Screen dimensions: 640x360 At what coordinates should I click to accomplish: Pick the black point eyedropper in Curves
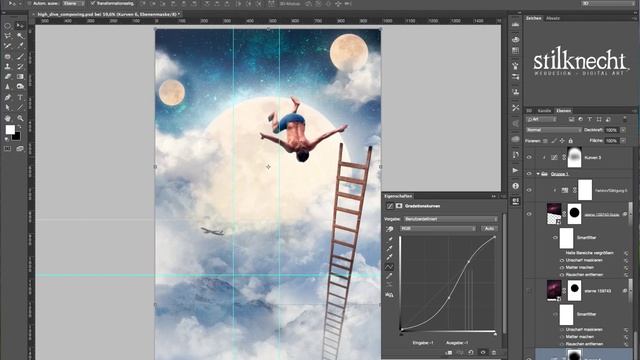coord(390,239)
